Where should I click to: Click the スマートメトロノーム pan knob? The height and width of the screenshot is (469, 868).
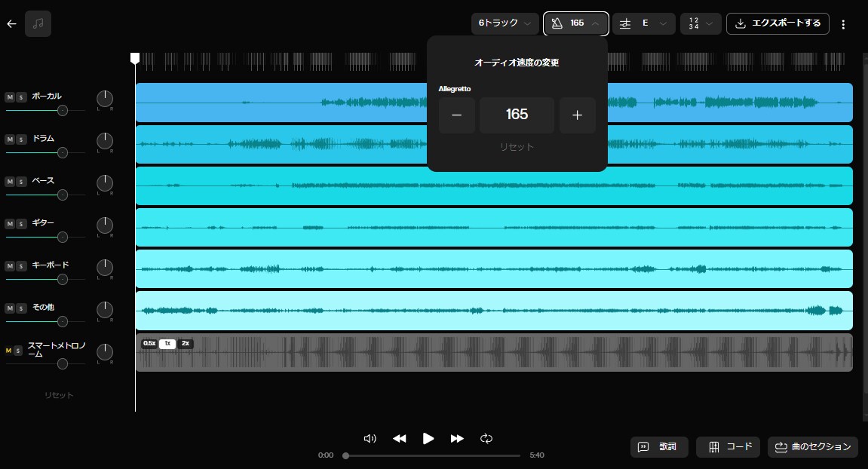tap(105, 352)
